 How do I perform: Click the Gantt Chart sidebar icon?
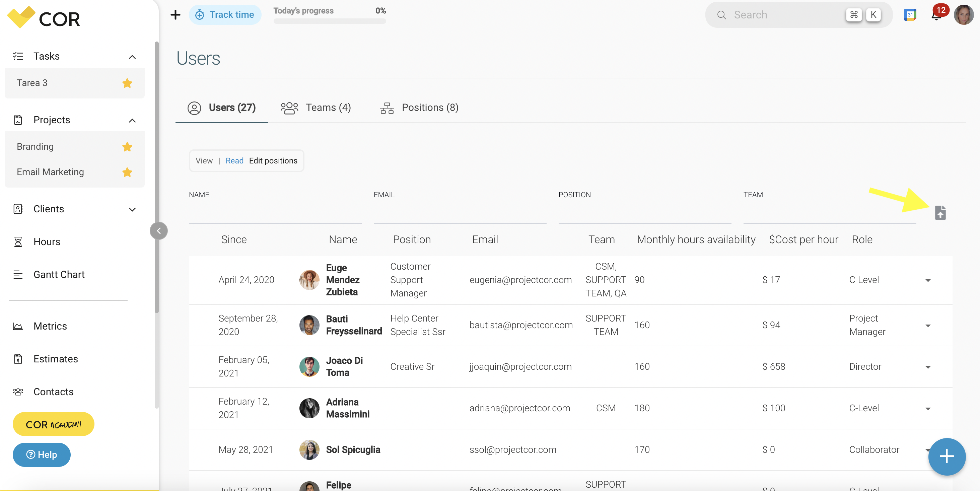[x=18, y=275]
